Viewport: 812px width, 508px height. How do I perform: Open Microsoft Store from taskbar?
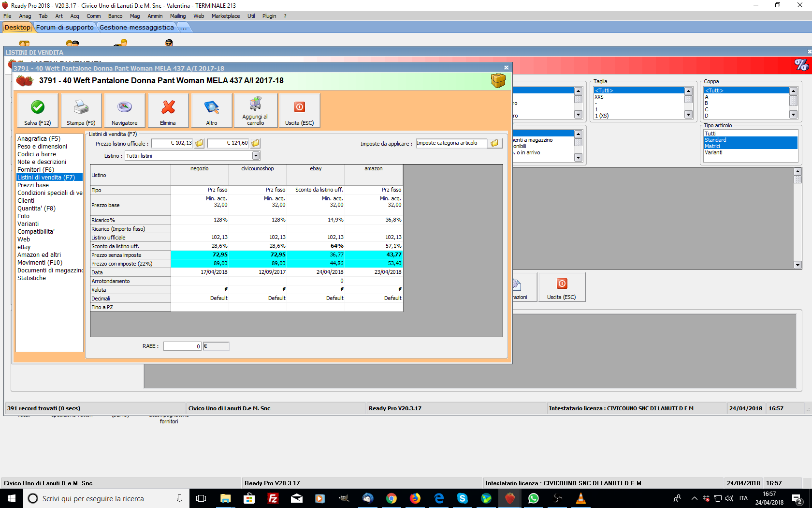[x=249, y=498]
